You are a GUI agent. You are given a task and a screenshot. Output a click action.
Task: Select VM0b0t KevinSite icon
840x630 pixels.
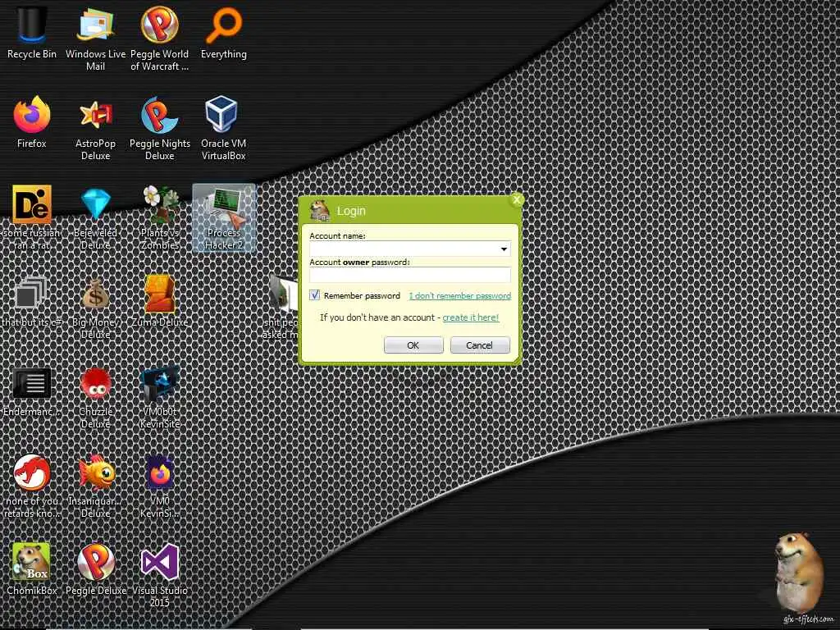point(160,397)
